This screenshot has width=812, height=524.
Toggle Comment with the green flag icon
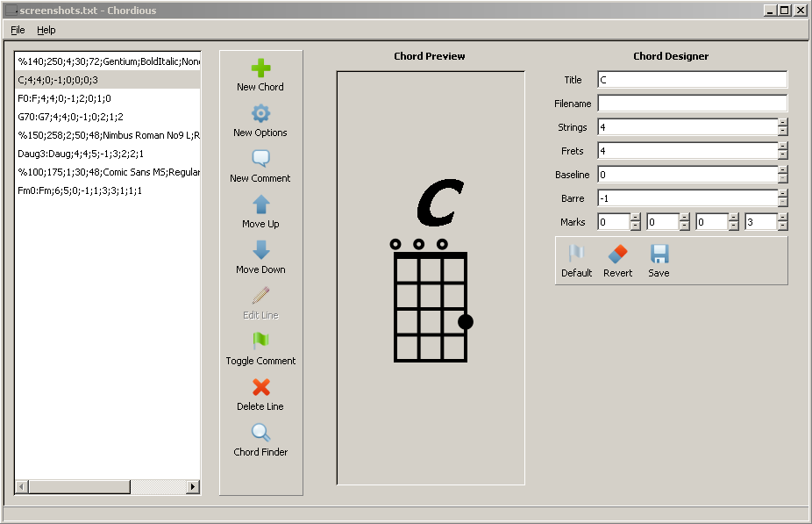pyautogui.click(x=260, y=342)
